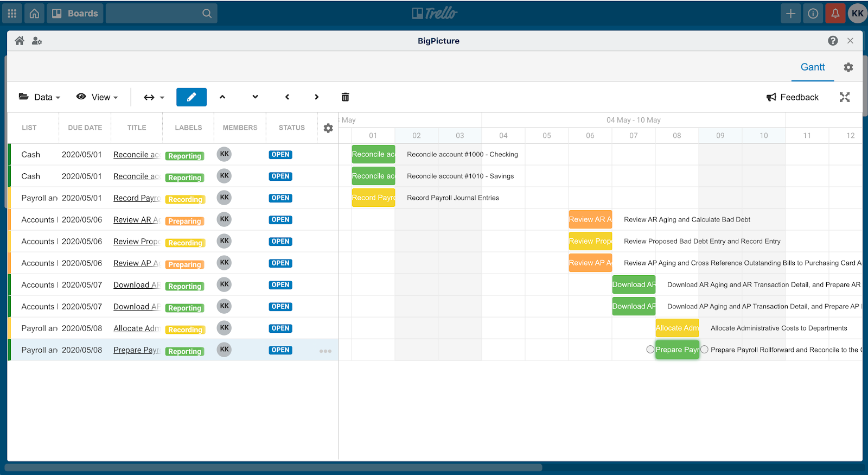This screenshot has width=868, height=475.
Task: Click the plus create icon in top bar
Action: click(790, 14)
